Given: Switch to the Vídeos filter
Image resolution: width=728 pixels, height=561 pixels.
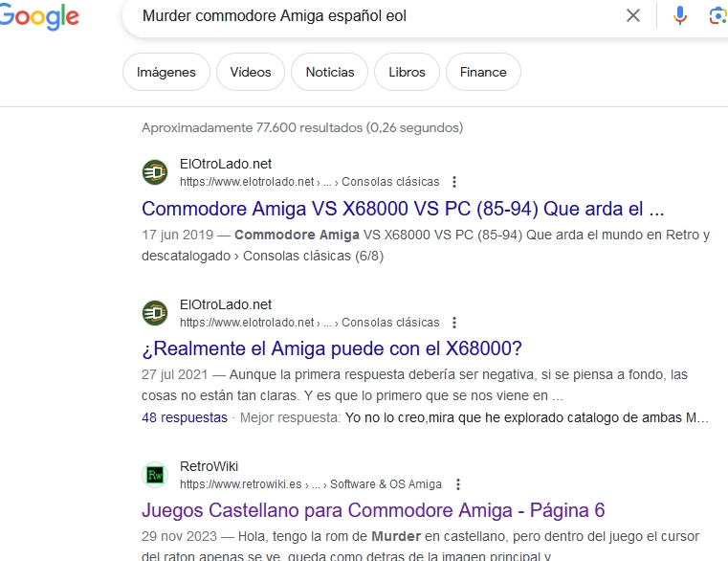Looking at the screenshot, I should coord(251,72).
